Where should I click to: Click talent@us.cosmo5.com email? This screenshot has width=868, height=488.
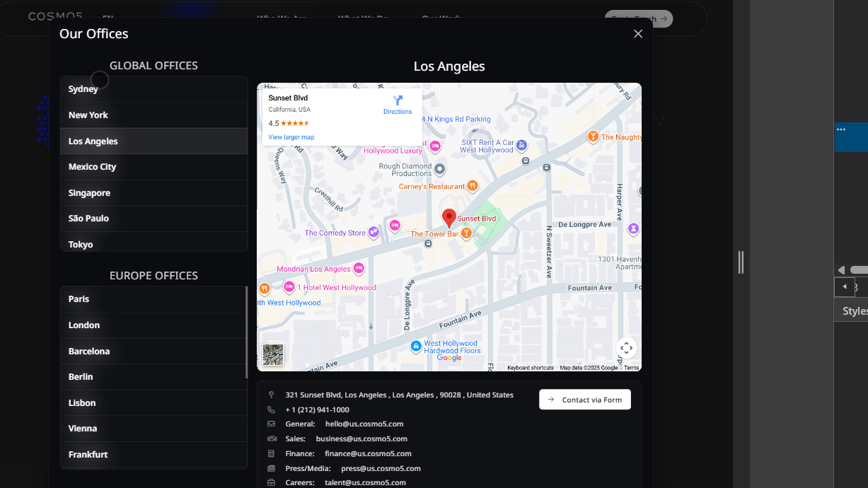pos(366,482)
